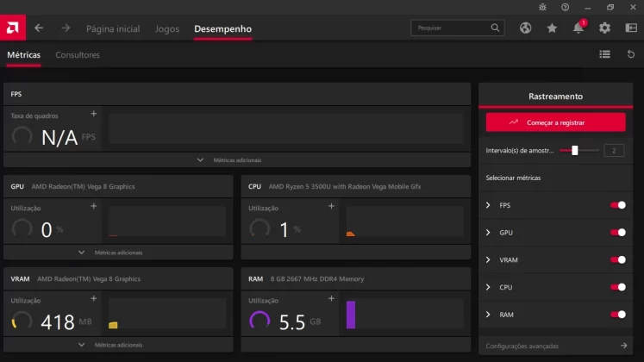Click the sampling interval value box

(x=614, y=150)
